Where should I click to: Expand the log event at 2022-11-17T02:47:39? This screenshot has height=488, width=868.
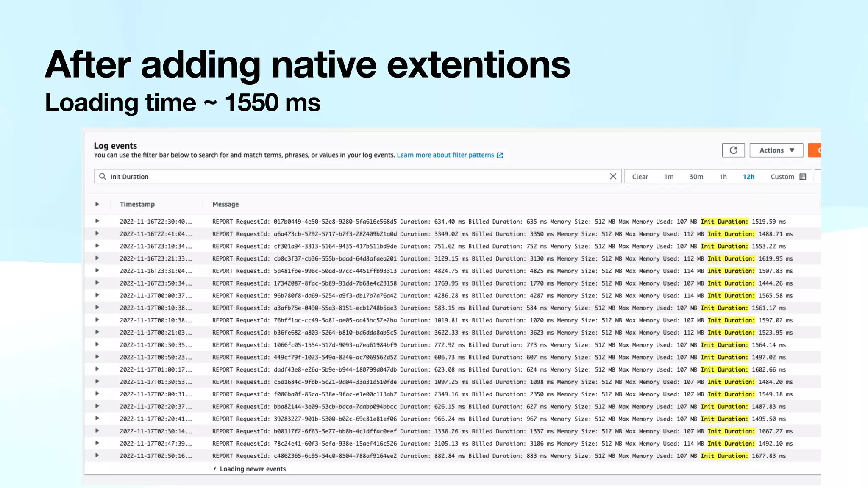(97, 443)
